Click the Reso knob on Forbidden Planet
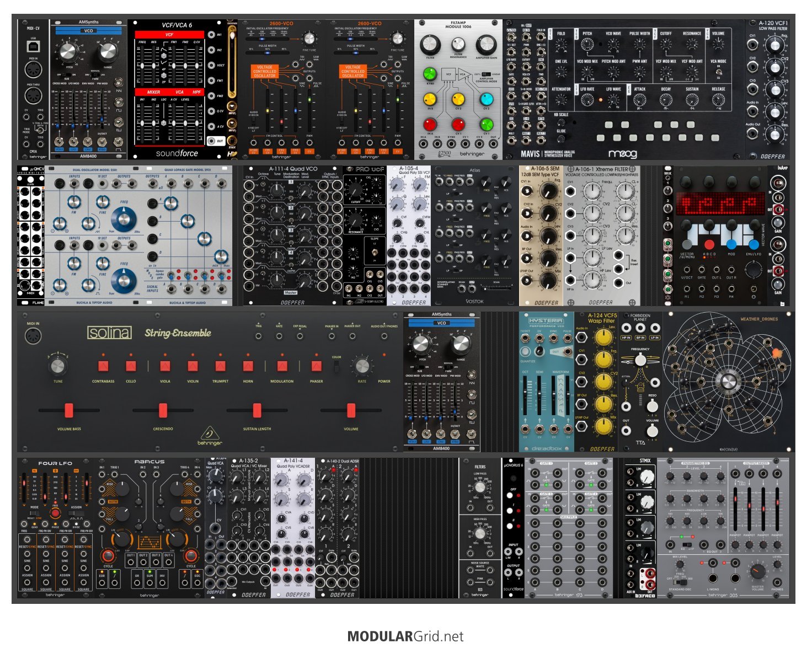Screen dimensions: 812x648 point(652,406)
